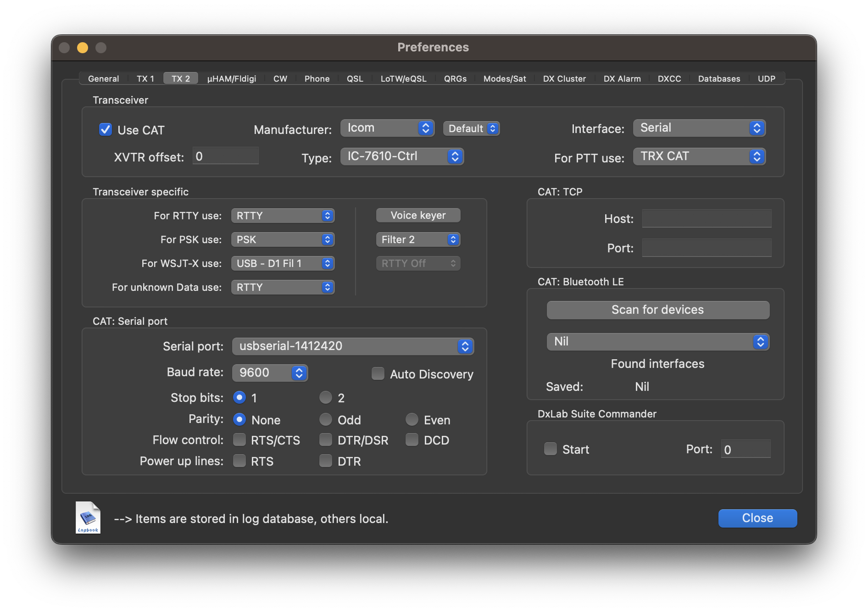This screenshot has height=612, width=868.
Task: Enable the Auto Discovery checkbox
Action: point(378,374)
